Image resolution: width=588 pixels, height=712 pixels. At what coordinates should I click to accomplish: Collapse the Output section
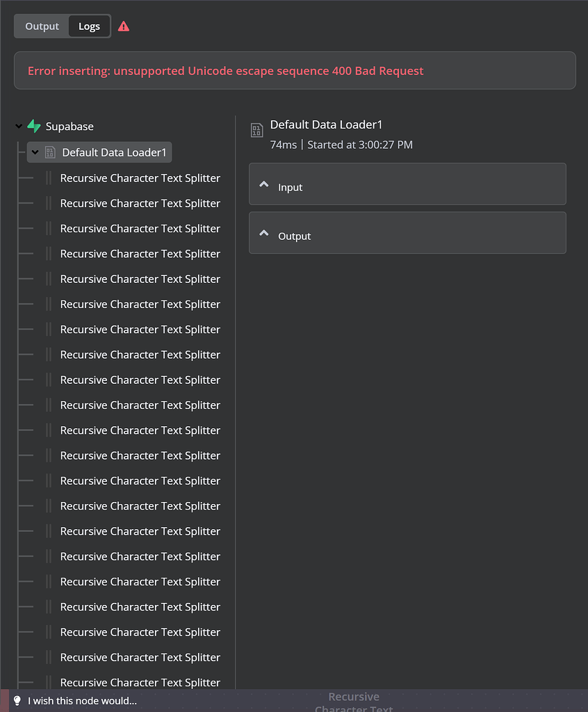264,235
